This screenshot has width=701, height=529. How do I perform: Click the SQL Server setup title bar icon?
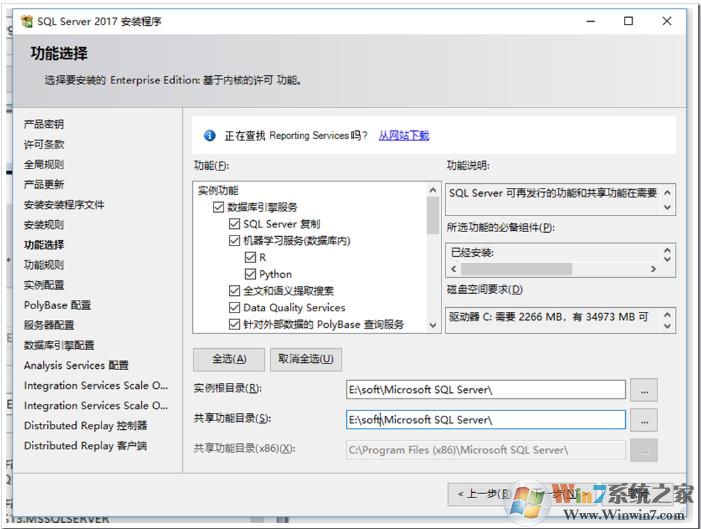tap(27, 21)
